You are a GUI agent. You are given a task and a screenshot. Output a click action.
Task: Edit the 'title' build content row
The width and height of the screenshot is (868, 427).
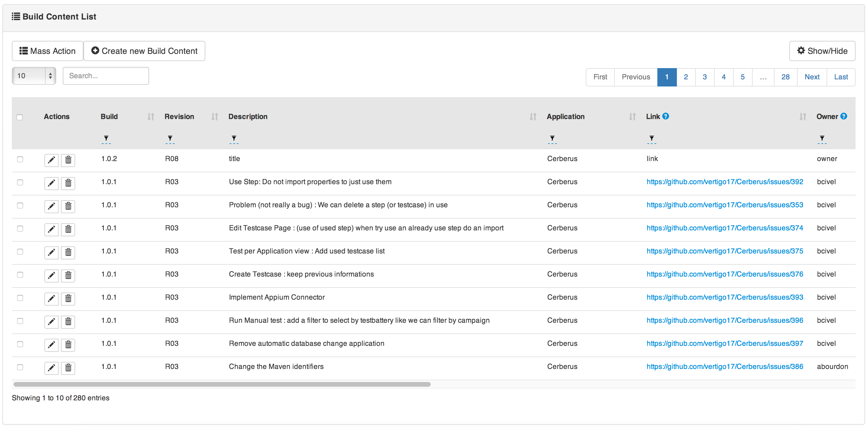point(51,160)
